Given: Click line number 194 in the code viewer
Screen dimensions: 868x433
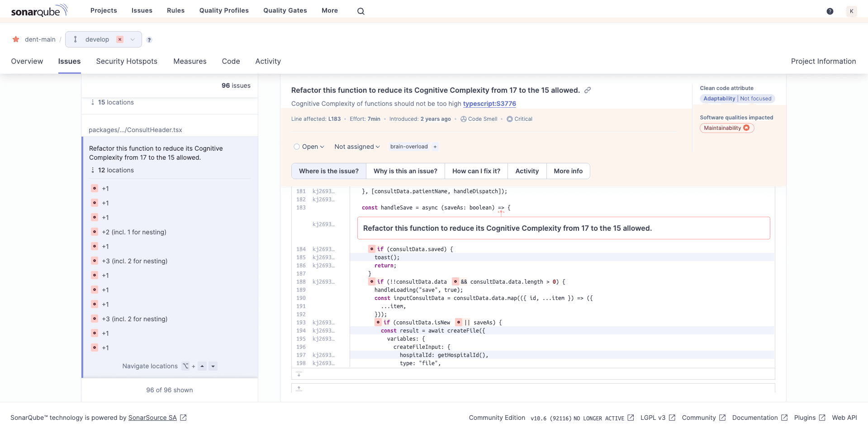Looking at the screenshot, I should [x=301, y=331].
